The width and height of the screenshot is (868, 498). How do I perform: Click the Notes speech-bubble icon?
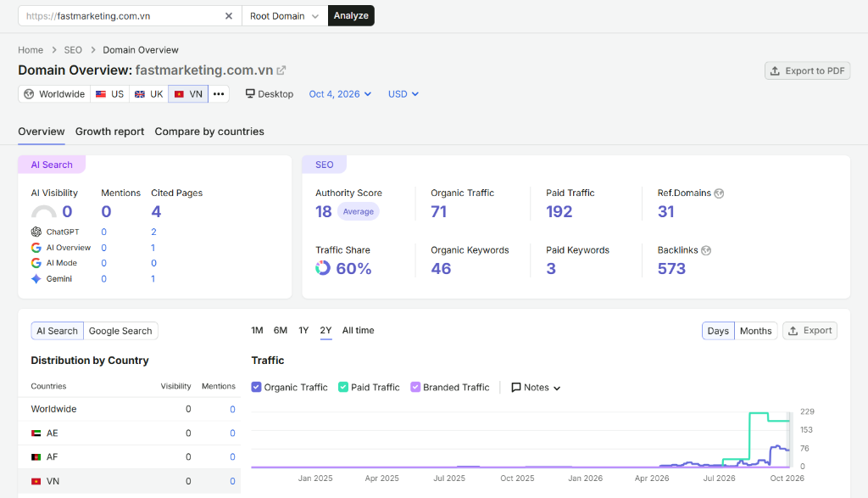(x=516, y=387)
